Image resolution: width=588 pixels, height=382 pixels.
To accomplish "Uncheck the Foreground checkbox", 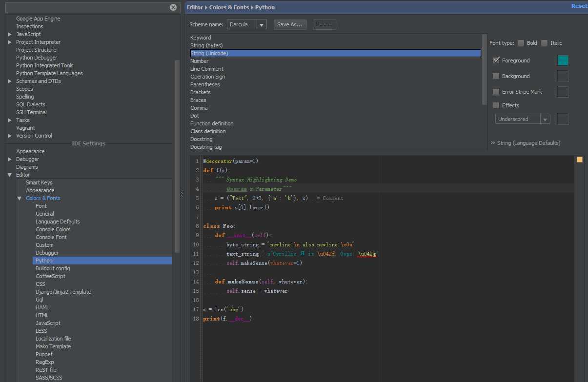I will tap(496, 60).
